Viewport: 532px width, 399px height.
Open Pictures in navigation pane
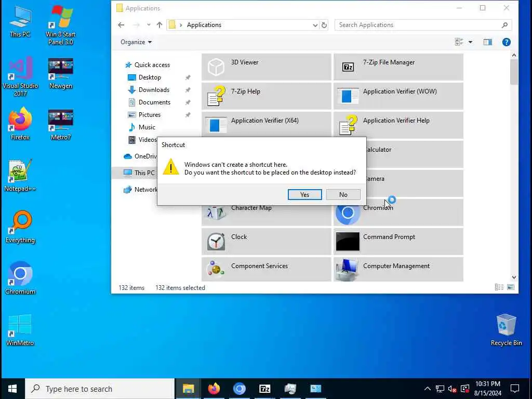(149, 115)
